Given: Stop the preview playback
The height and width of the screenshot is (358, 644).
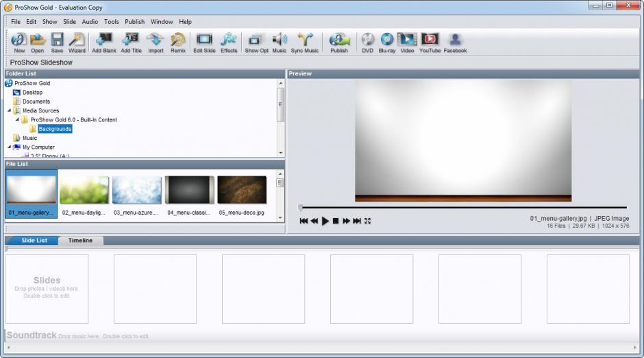Looking at the screenshot, I should pyautogui.click(x=336, y=221).
